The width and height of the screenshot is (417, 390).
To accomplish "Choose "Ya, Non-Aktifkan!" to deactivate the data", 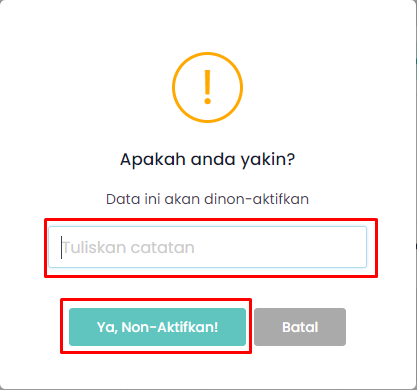I will (x=157, y=327).
